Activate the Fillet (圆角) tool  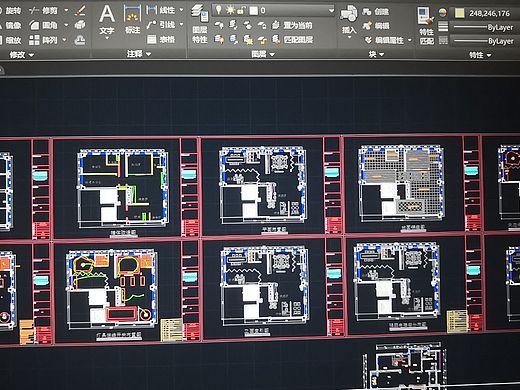click(43, 25)
